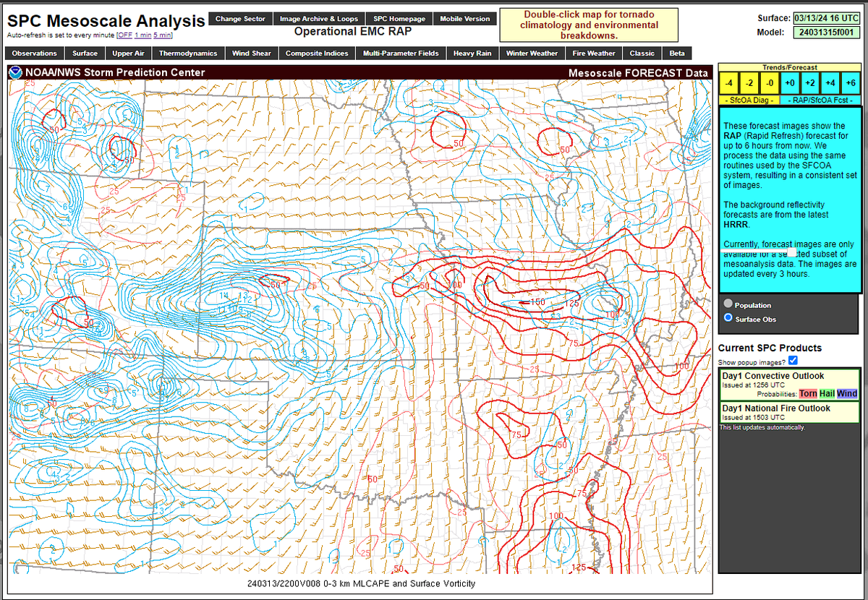
Task: Open the Change Sector button
Action: point(241,19)
